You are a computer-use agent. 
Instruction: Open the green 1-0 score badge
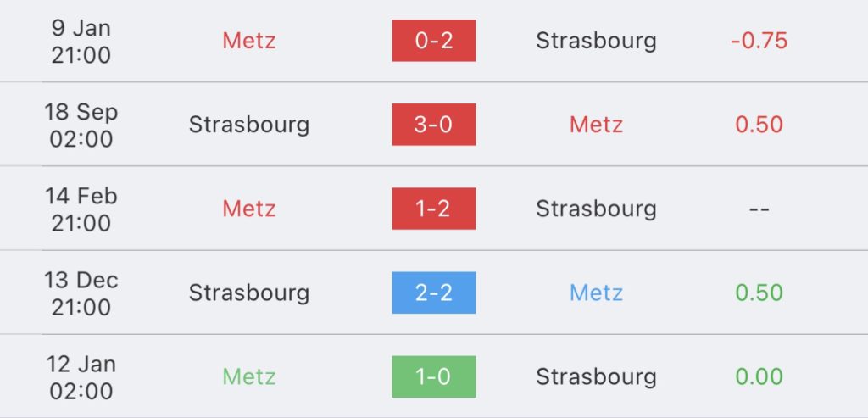pos(433,376)
